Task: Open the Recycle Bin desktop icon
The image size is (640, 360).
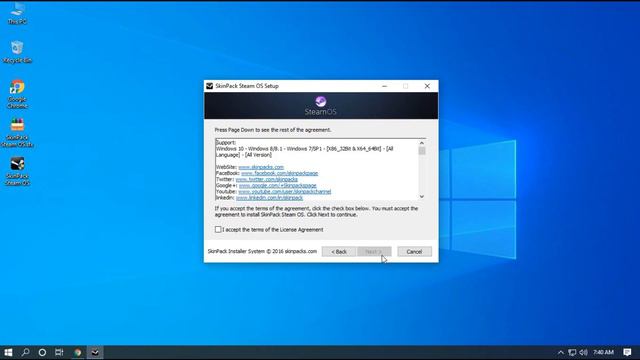Action: point(17,52)
